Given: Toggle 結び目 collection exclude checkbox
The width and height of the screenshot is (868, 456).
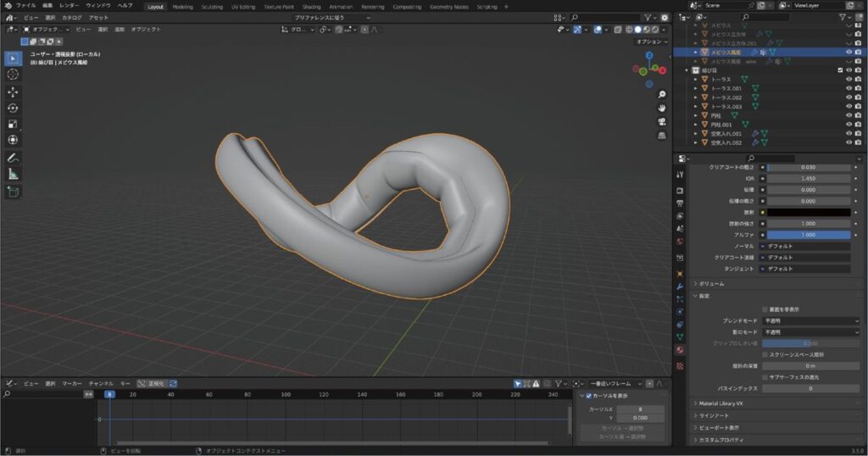Looking at the screenshot, I should (840, 70).
